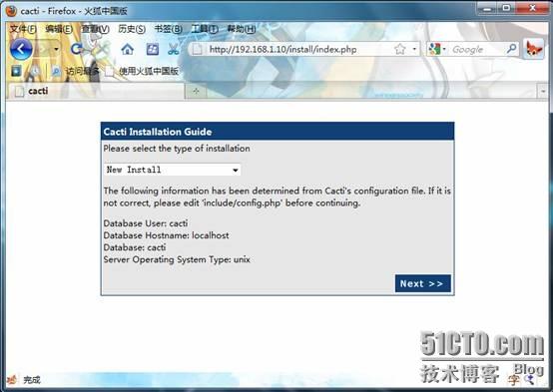The width and height of the screenshot is (553, 392).
Task: Click the 'Database Hostname: localhost' line
Action: click(166, 235)
